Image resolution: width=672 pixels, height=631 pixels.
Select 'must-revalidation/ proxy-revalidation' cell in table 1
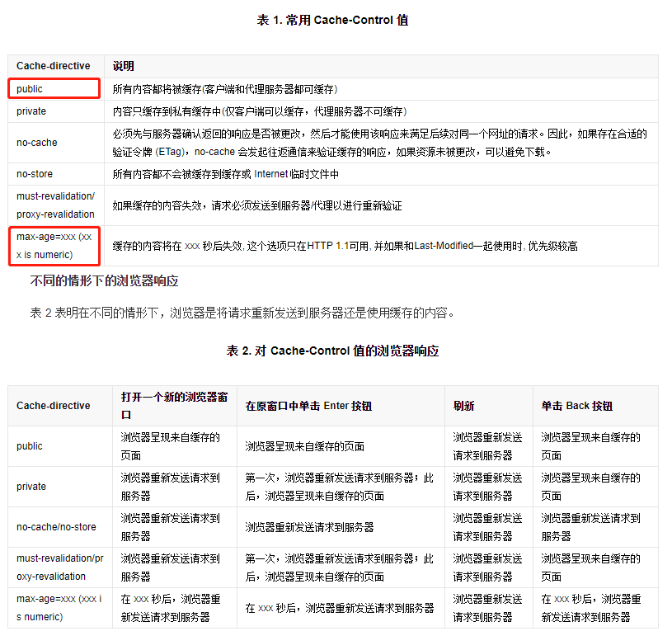[56, 205]
